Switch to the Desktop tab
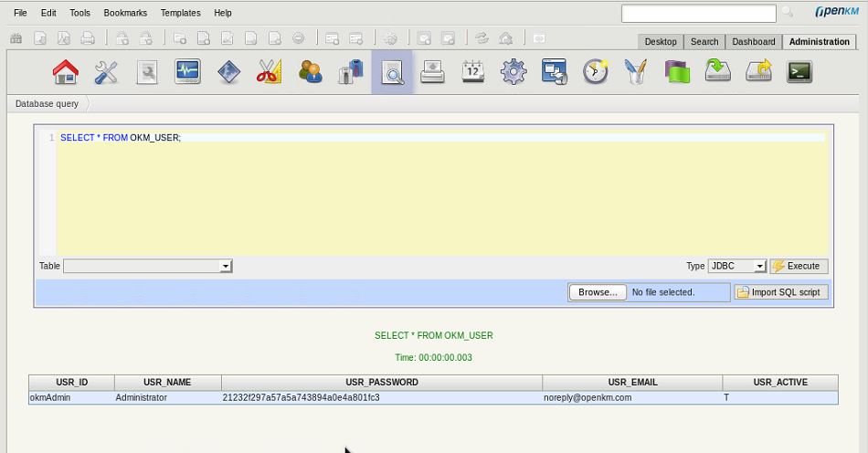Viewport: 868px width, 453px height. click(x=661, y=42)
